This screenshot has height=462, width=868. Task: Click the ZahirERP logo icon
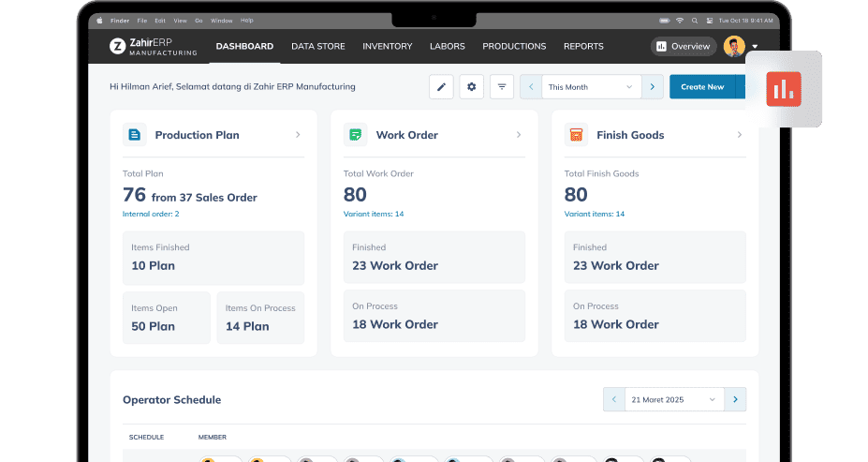[117, 46]
